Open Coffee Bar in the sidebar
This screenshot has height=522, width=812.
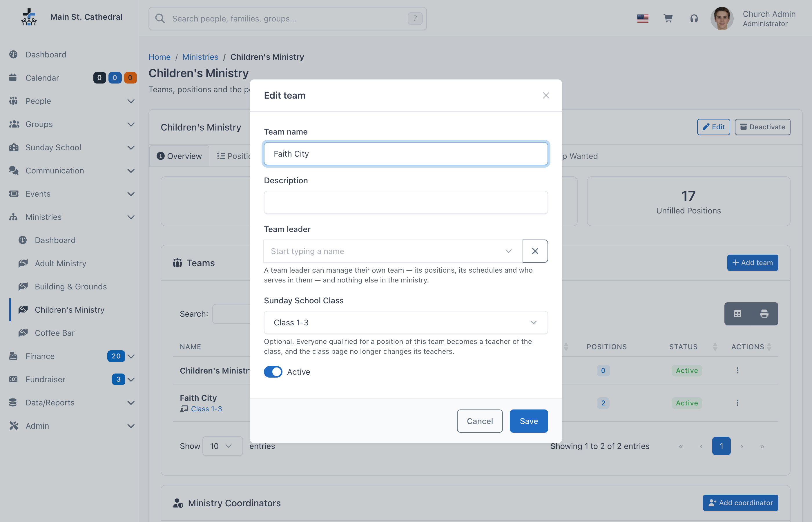coord(54,333)
